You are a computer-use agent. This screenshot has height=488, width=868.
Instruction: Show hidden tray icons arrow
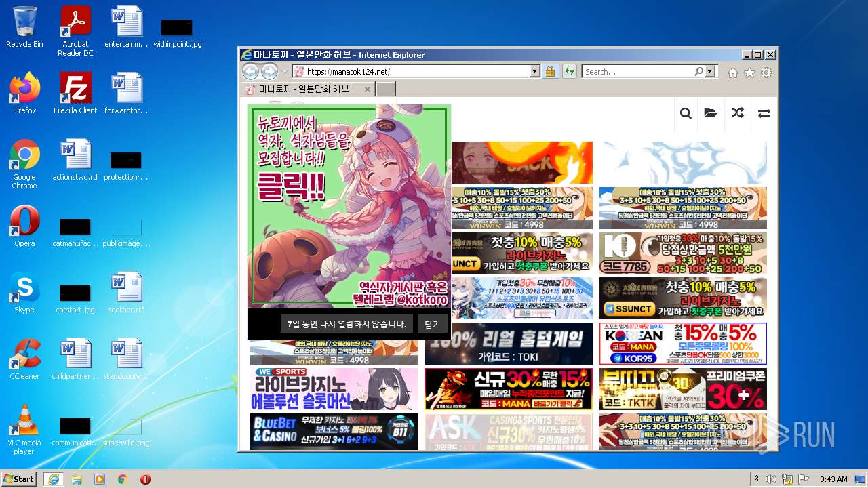tap(757, 479)
